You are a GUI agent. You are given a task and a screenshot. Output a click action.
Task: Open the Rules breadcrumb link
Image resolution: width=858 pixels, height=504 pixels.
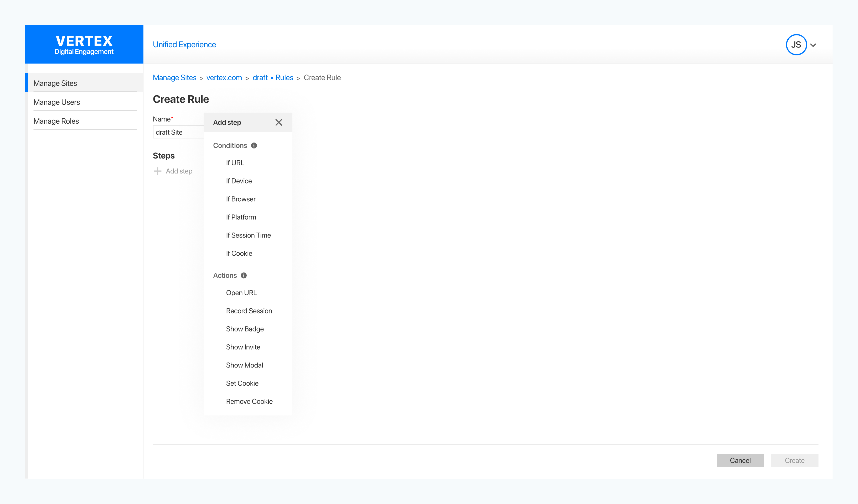[284, 78]
